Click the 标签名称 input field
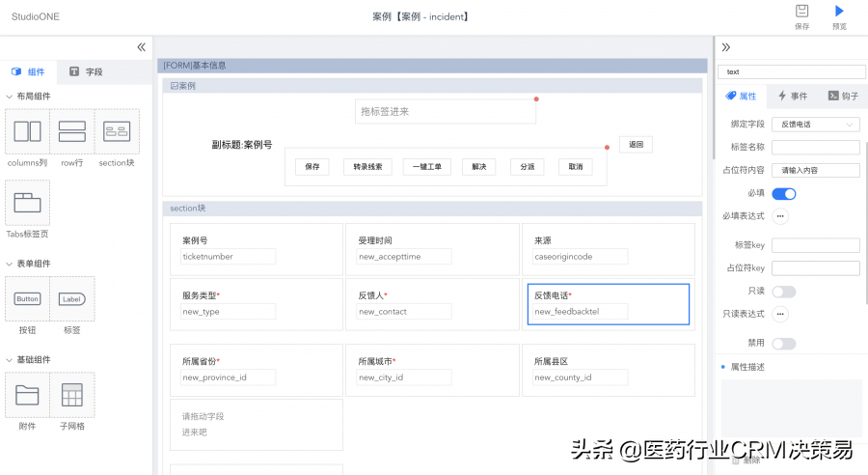Screen dimensions: 868x475 click(x=815, y=148)
